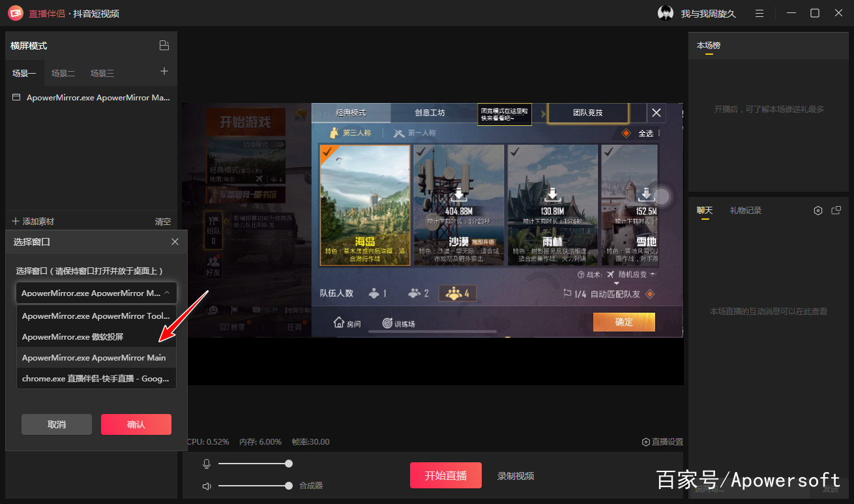Click the 开始直播 button

[446, 475]
